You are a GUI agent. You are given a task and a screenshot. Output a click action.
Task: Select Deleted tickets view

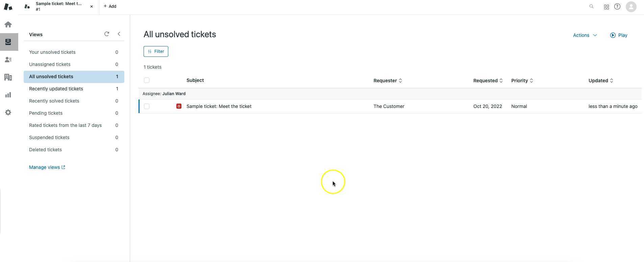coord(74,150)
